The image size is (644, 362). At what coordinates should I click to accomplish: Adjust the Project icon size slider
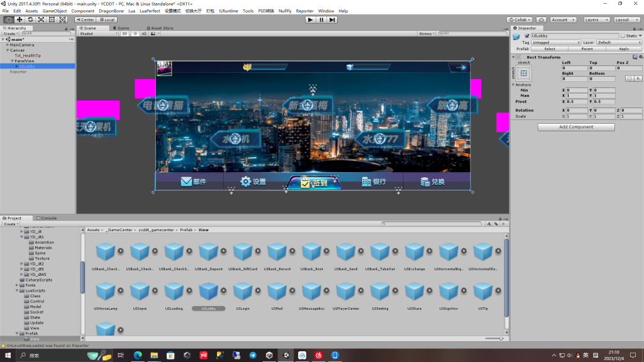coord(494,339)
